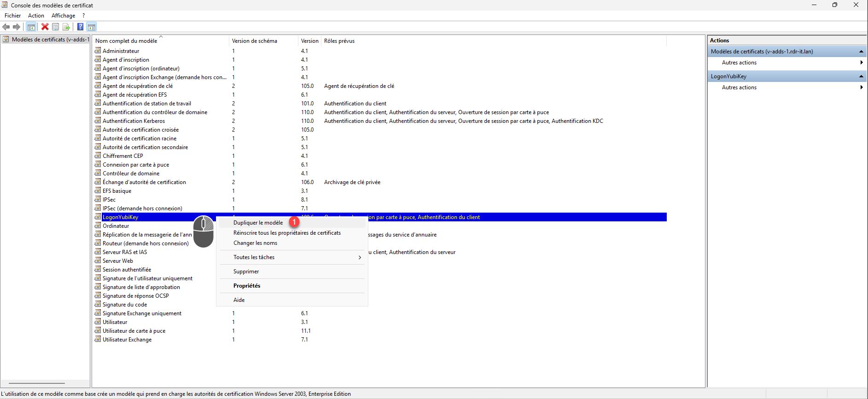Click the Export list toolbar icon
Screen dimensions: 868x399
click(x=66, y=27)
